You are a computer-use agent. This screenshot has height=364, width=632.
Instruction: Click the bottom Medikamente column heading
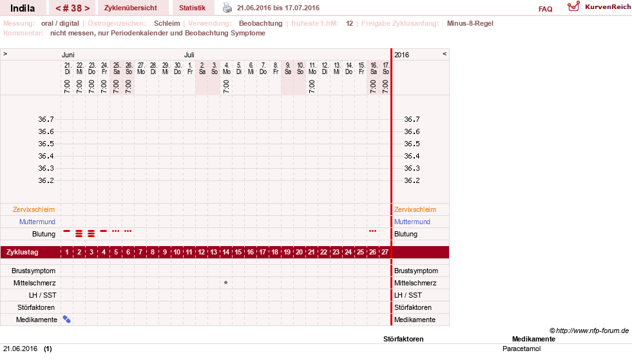pos(533,339)
